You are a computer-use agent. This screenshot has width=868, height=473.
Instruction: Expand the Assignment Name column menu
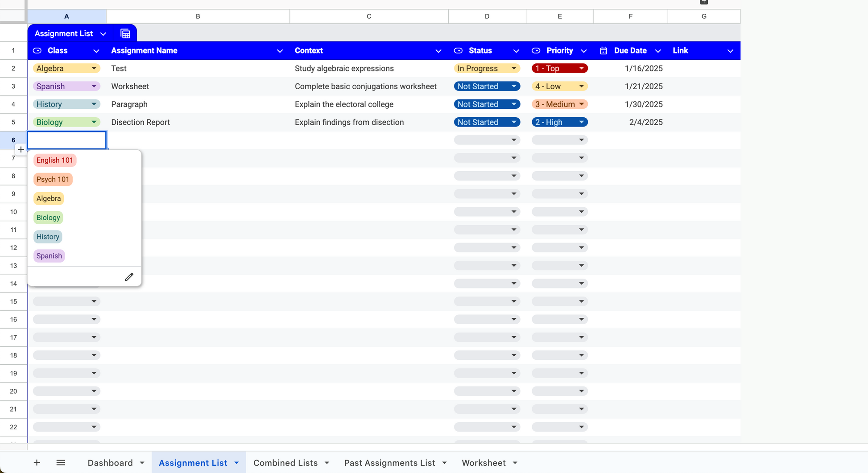click(x=280, y=51)
